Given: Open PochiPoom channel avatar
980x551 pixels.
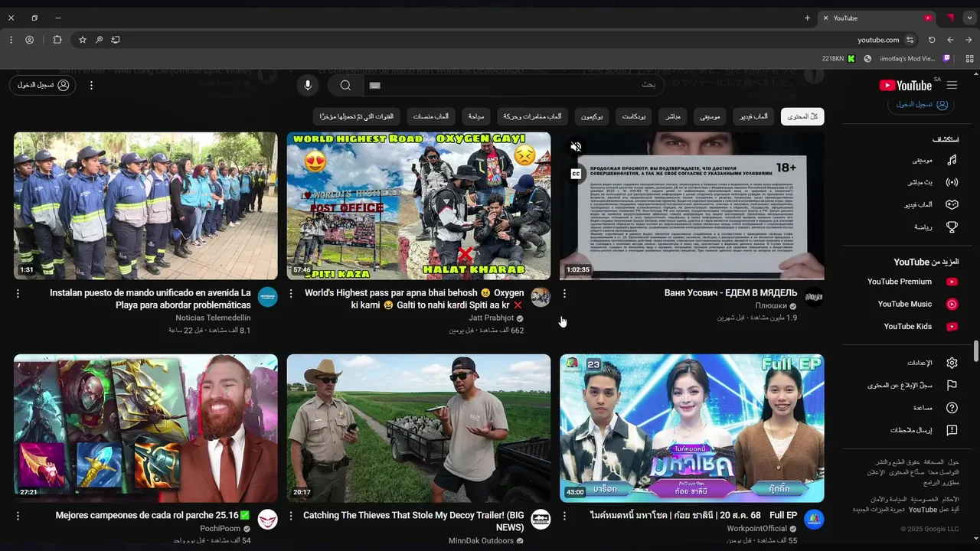Looking at the screenshot, I should (x=267, y=520).
